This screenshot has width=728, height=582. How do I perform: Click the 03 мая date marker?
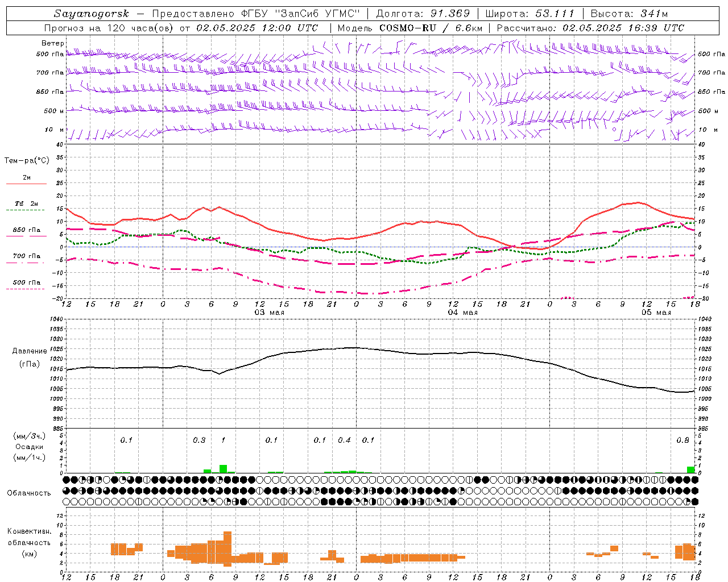pos(269,313)
